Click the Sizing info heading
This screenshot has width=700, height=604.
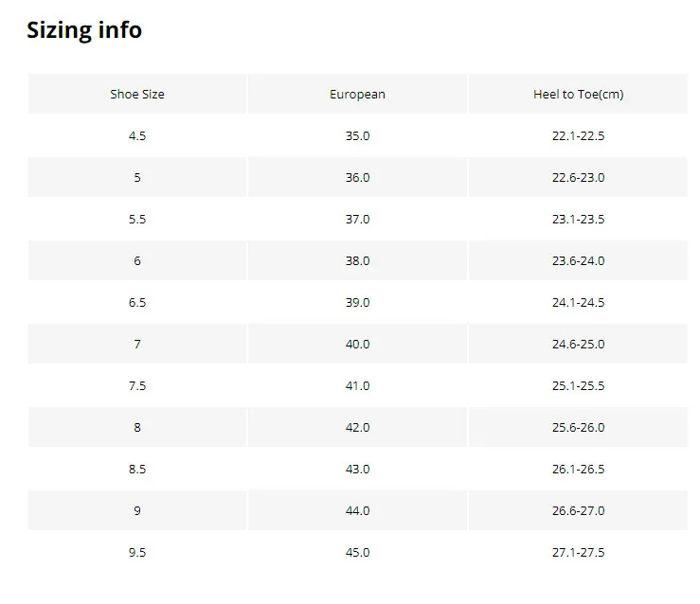tap(84, 30)
